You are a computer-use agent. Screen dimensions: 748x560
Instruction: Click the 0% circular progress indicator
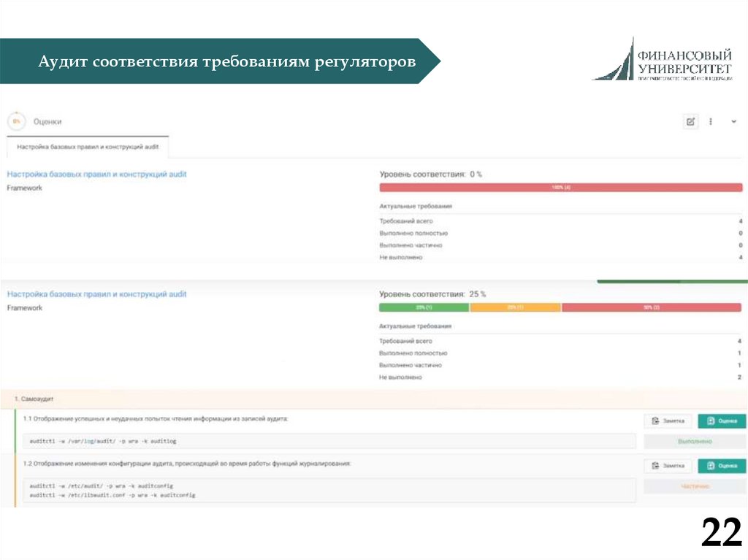(17, 121)
